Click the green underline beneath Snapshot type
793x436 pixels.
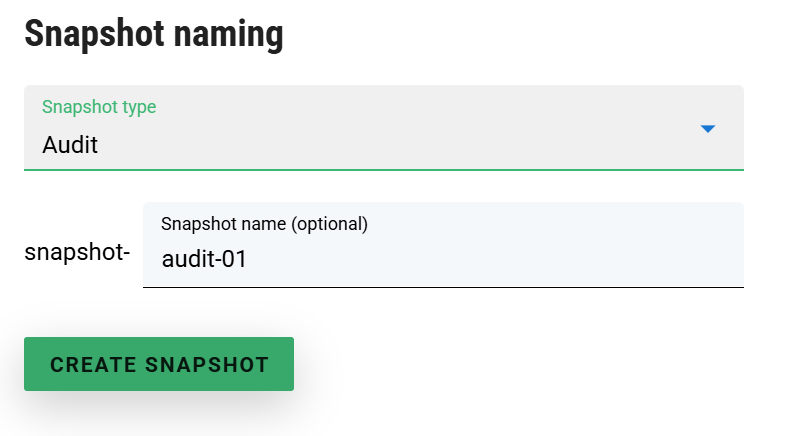coord(383,170)
